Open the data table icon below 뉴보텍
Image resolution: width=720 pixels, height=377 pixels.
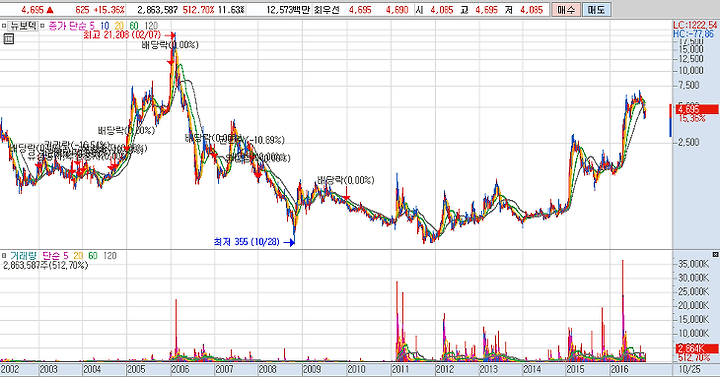[8, 39]
